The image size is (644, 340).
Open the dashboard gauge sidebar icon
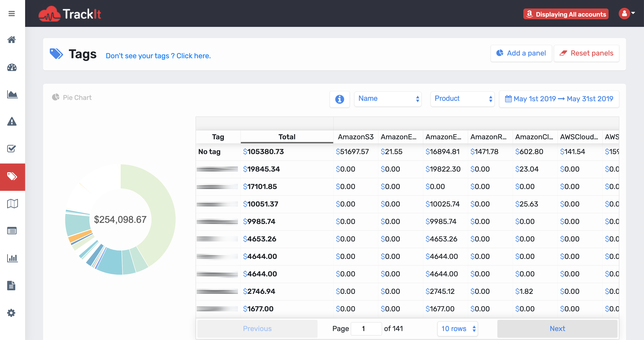click(x=11, y=67)
